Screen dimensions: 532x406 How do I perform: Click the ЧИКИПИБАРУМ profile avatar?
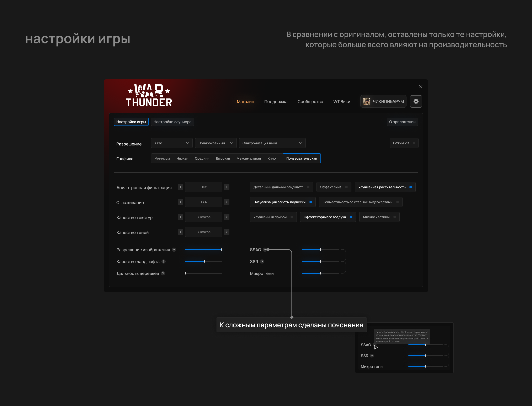tap(366, 101)
